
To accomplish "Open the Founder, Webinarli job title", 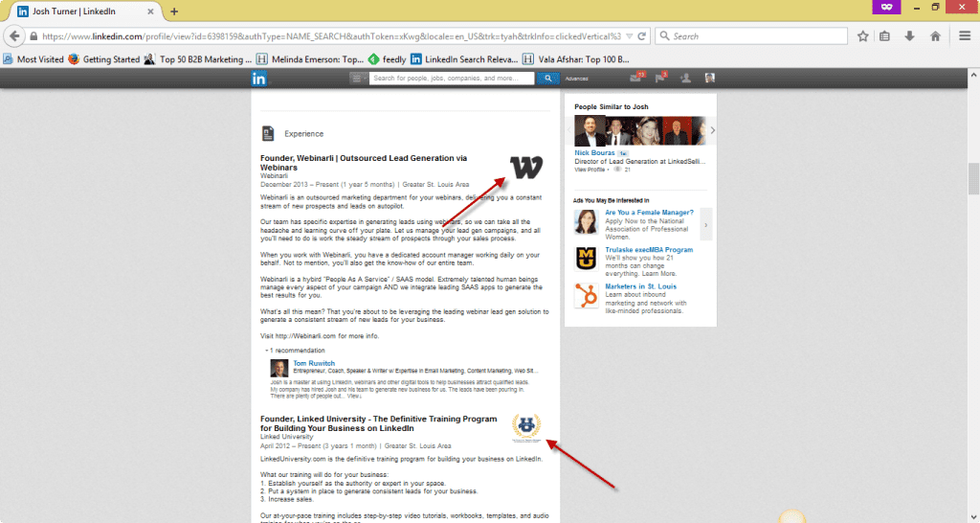I will click(364, 163).
